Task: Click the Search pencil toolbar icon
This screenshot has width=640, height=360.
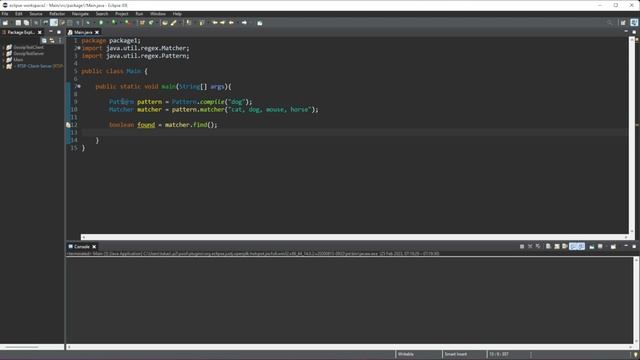Action: (173, 23)
